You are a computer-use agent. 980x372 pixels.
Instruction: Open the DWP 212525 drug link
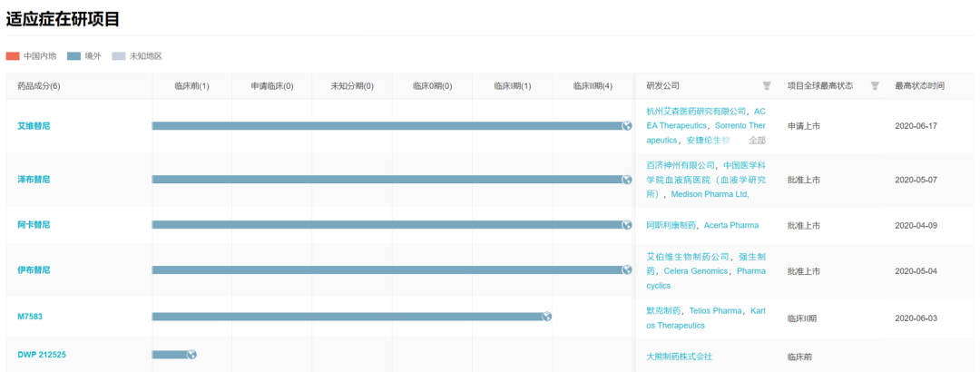[42, 355]
